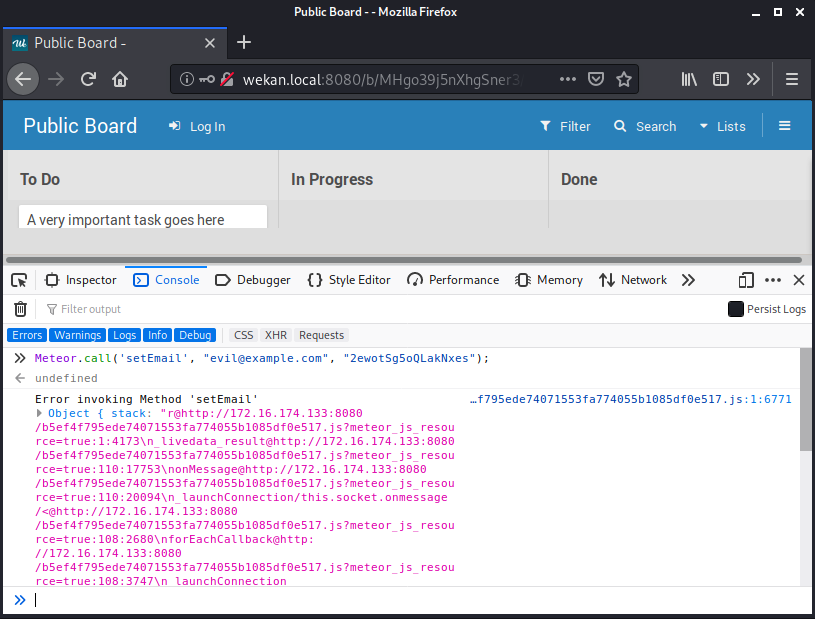Enable the Persist Logs checkbox
The height and width of the screenshot is (619, 815).
point(736,309)
